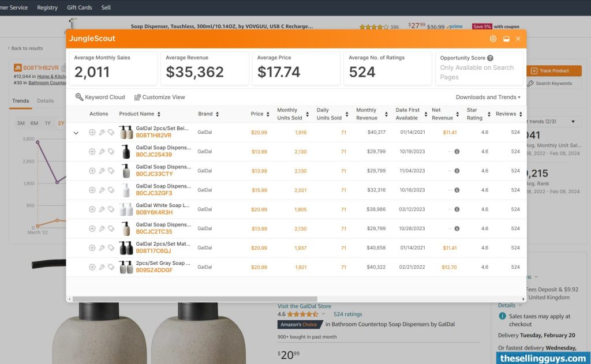Screen dimensions: 591x364
Task: Click tag icon for B08T1H82VR row
Action: pyautogui.click(x=111, y=132)
